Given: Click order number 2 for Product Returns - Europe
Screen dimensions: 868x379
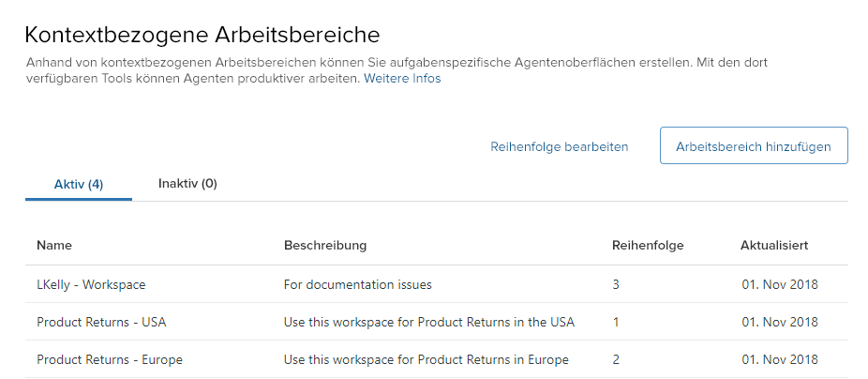Looking at the screenshot, I should coord(616,359).
